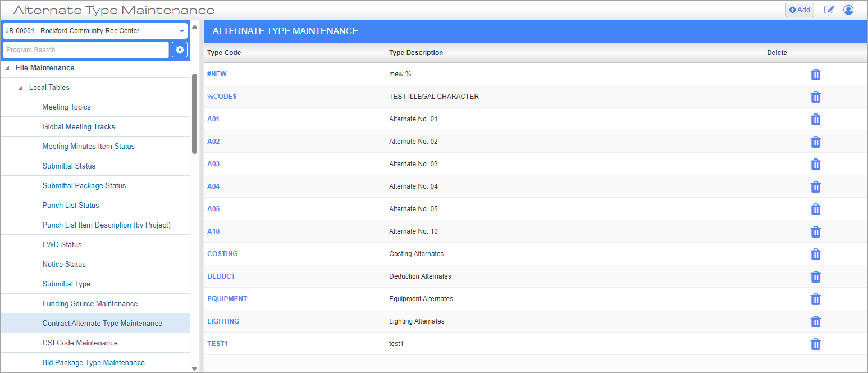Screen dimensions: 868x373
Task: Open the LIGHTING type code link
Action: [223, 321]
